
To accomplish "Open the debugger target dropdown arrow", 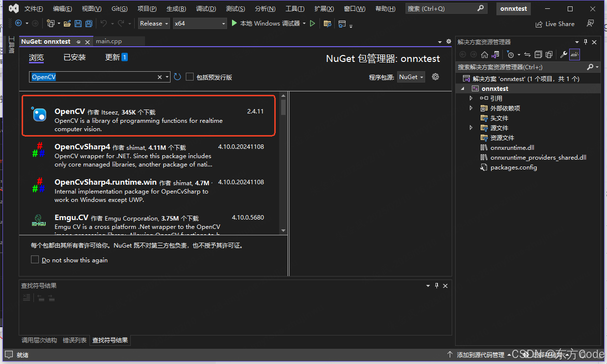I will 304,24.
